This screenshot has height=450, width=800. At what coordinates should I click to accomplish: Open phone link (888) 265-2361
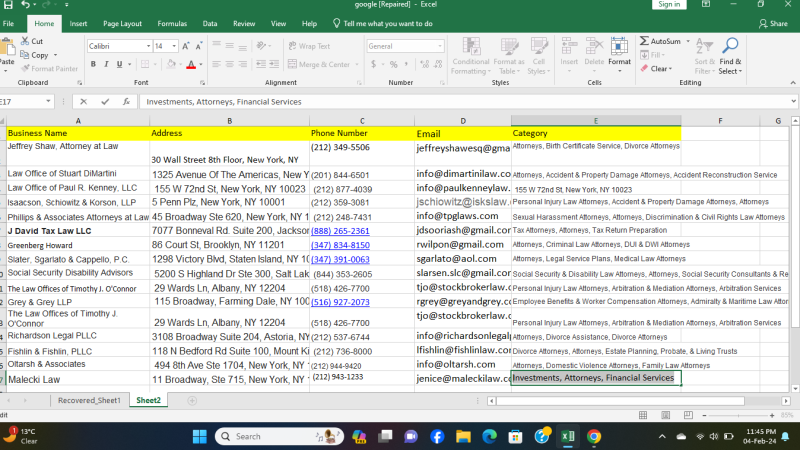pyautogui.click(x=340, y=231)
